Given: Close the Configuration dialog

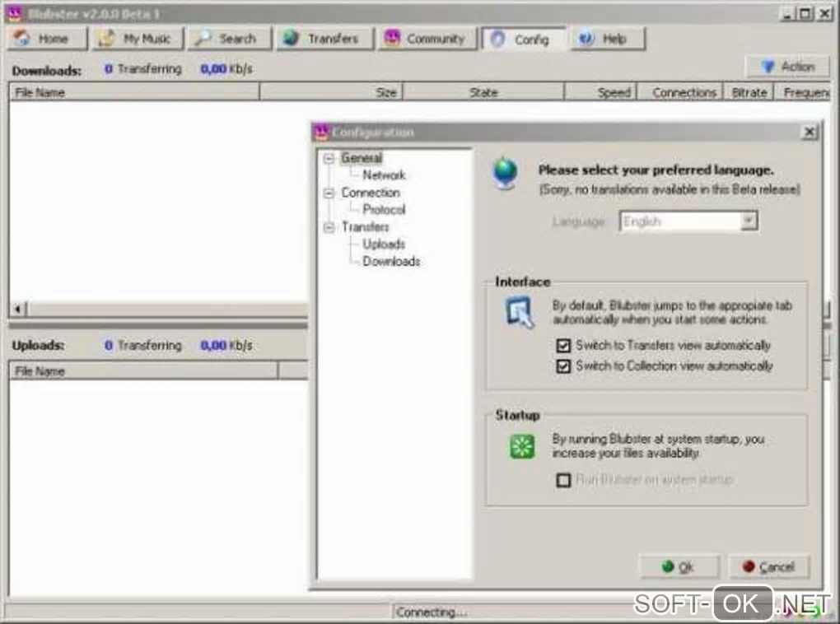Looking at the screenshot, I should click(x=810, y=132).
